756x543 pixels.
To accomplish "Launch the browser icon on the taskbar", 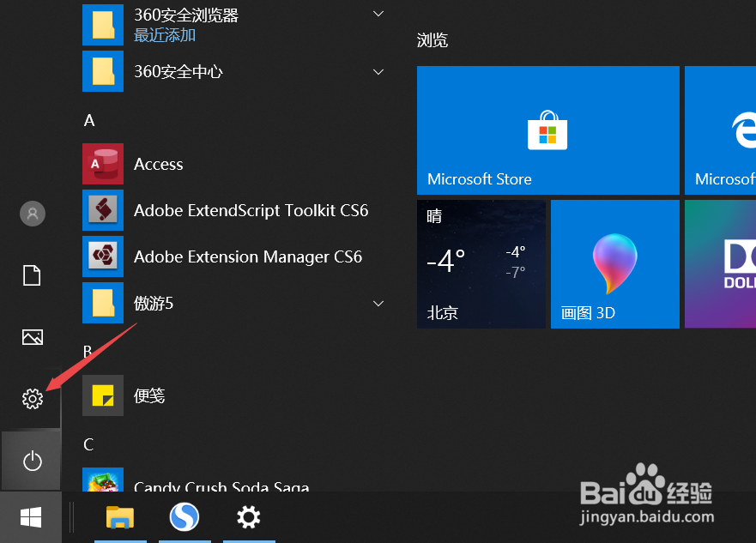I will coord(184,517).
